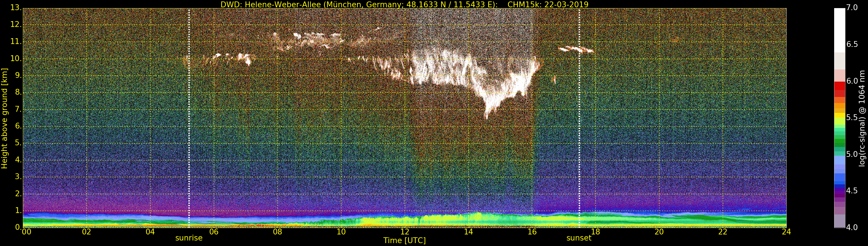Click height axis tick label 13
868x246 pixels.
coord(16,8)
